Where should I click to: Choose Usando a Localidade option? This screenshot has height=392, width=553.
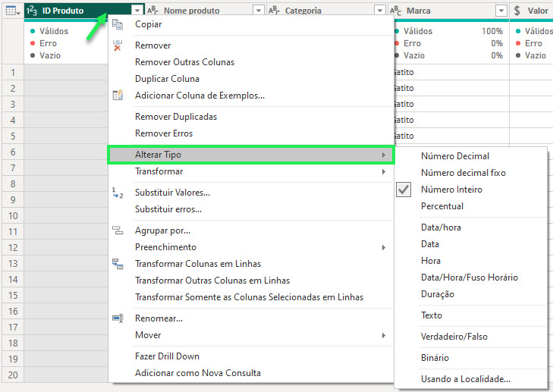coord(466,379)
